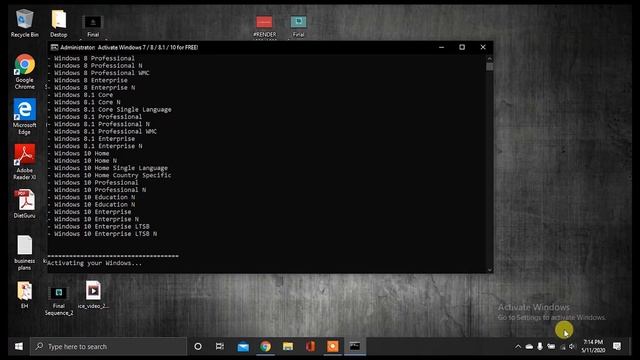
Task: Open the Windows Start menu
Action: 19,347
